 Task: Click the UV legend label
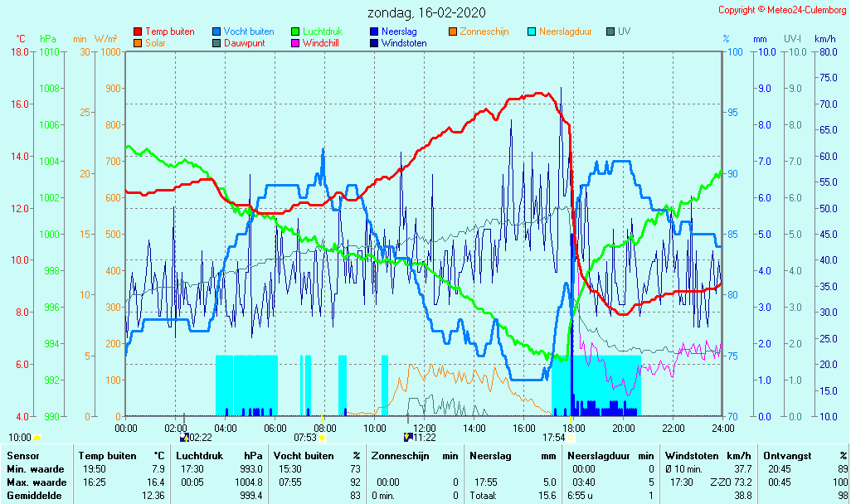[624, 31]
